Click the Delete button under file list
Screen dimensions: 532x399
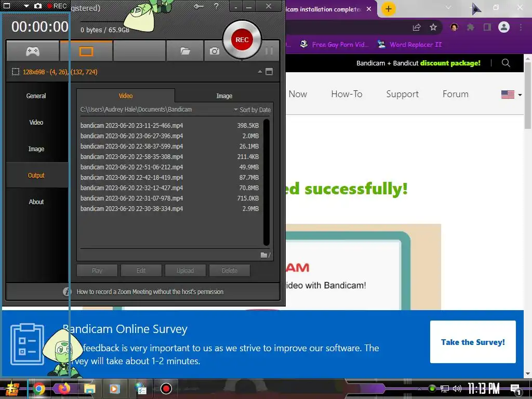tap(229, 270)
